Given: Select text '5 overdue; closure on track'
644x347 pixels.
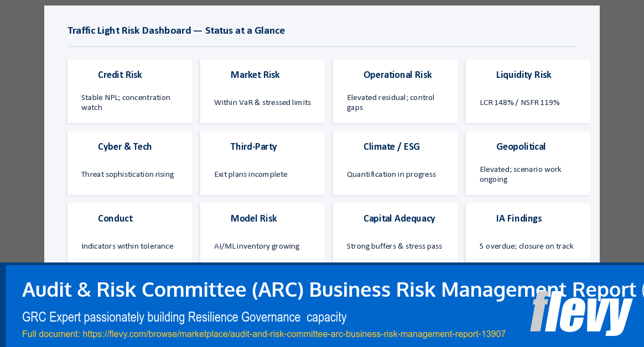Looking at the screenshot, I should [526, 246].
